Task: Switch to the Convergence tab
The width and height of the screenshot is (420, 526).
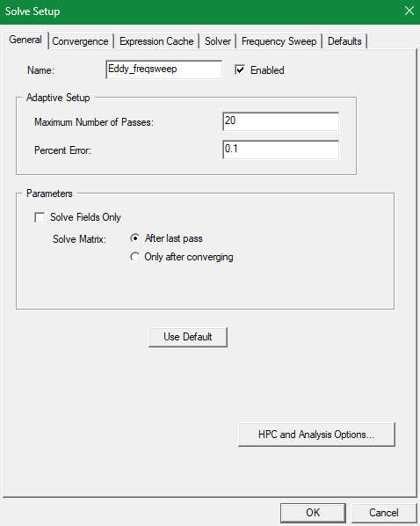Action: tap(80, 41)
